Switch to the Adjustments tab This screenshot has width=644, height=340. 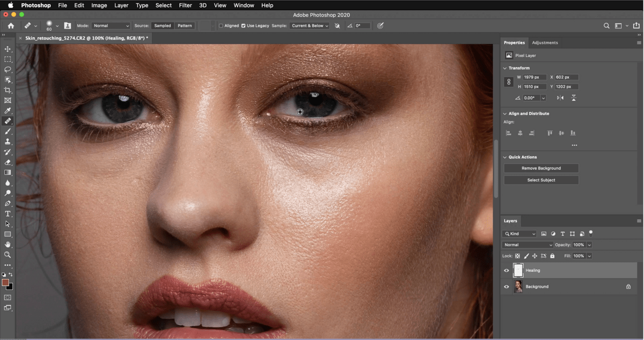coord(545,42)
